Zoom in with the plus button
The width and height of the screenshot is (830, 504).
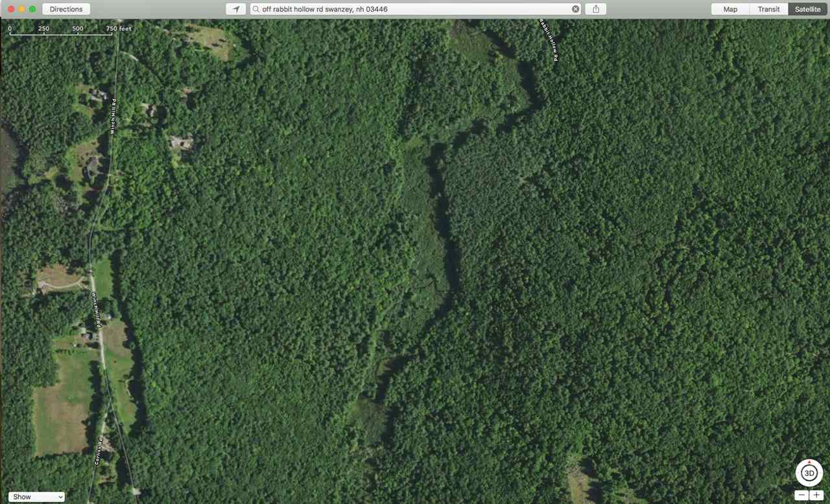(816, 496)
